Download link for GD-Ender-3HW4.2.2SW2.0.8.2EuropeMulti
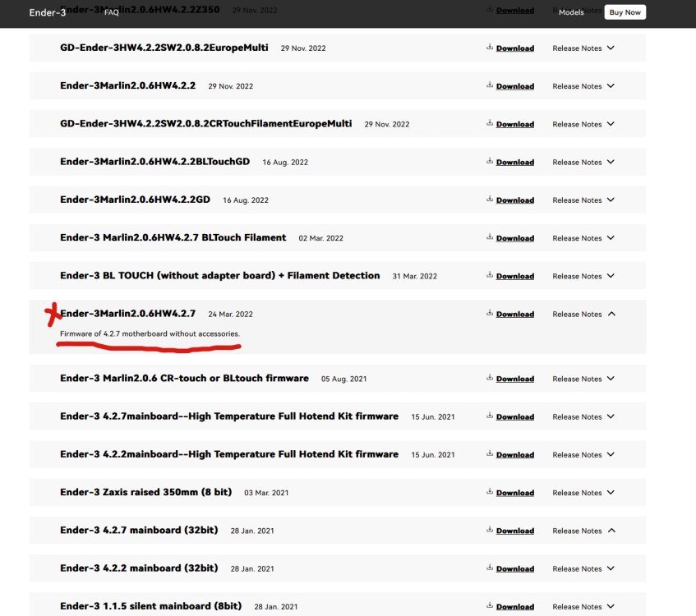Image resolution: width=696 pixels, height=616 pixels. (x=515, y=48)
